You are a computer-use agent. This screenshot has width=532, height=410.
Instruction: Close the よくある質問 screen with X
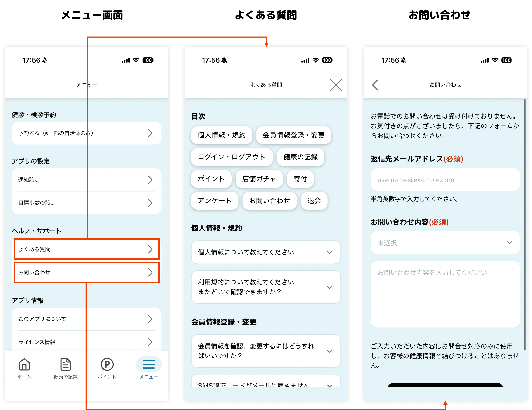336,85
